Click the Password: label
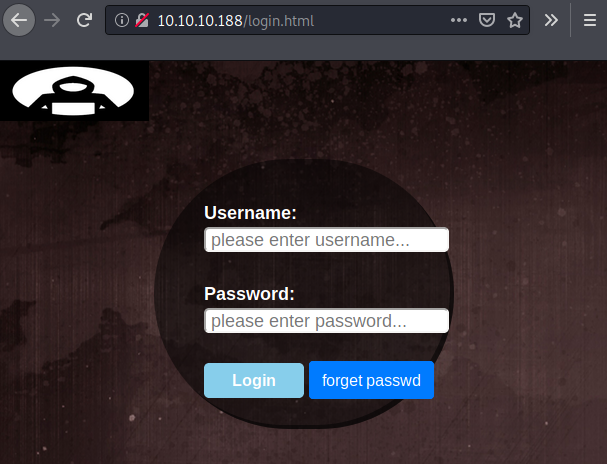Screen dimensions: 607x464 (x=249, y=294)
